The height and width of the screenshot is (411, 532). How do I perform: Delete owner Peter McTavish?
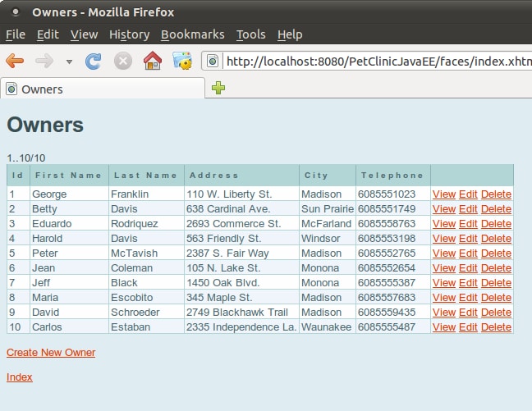coord(496,253)
